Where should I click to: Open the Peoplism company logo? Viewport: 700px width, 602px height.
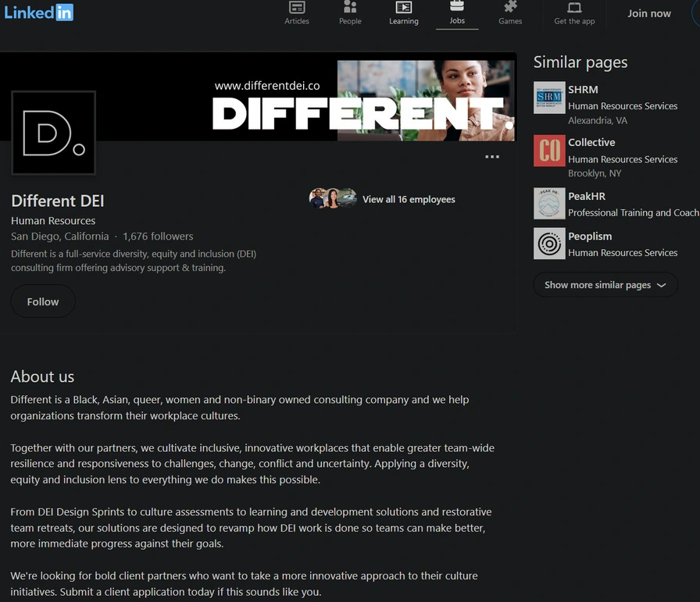pyautogui.click(x=549, y=244)
